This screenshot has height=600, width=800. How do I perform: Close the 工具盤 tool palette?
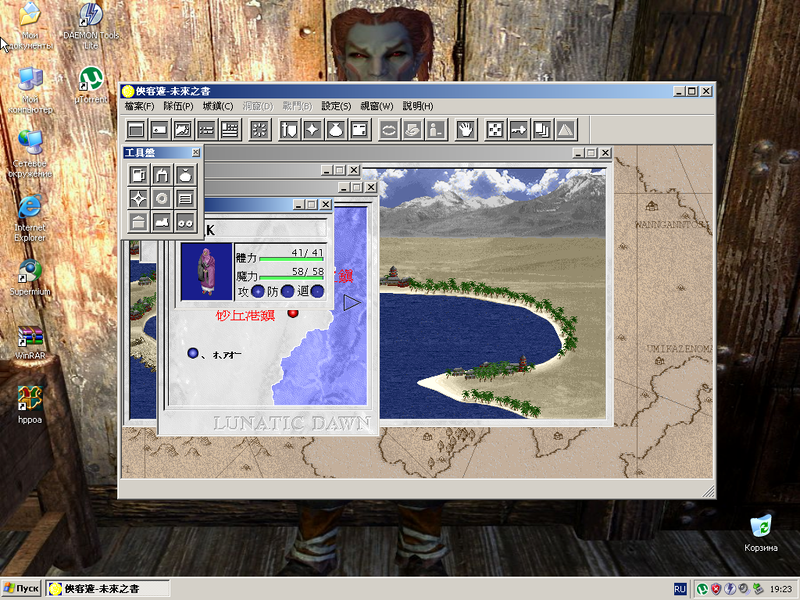coord(195,153)
